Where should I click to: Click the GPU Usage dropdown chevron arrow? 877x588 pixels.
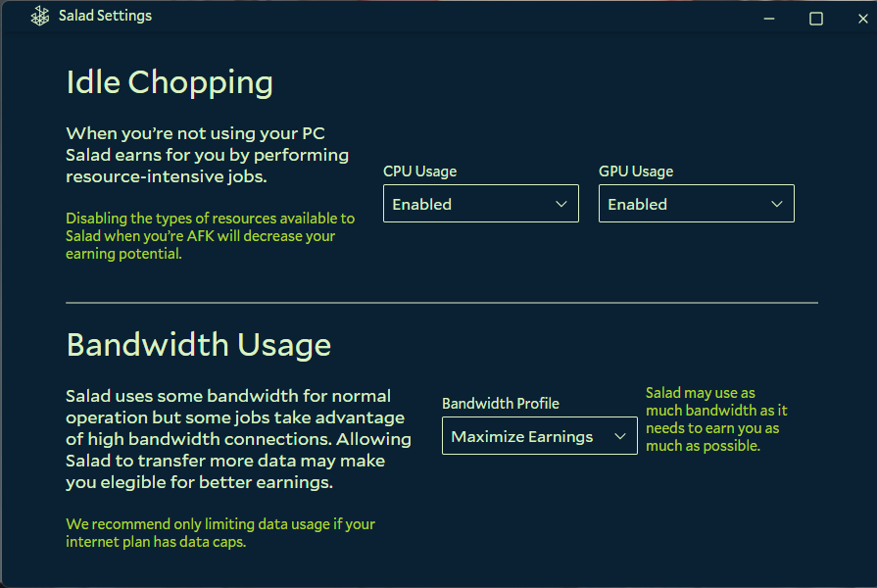coord(777,204)
